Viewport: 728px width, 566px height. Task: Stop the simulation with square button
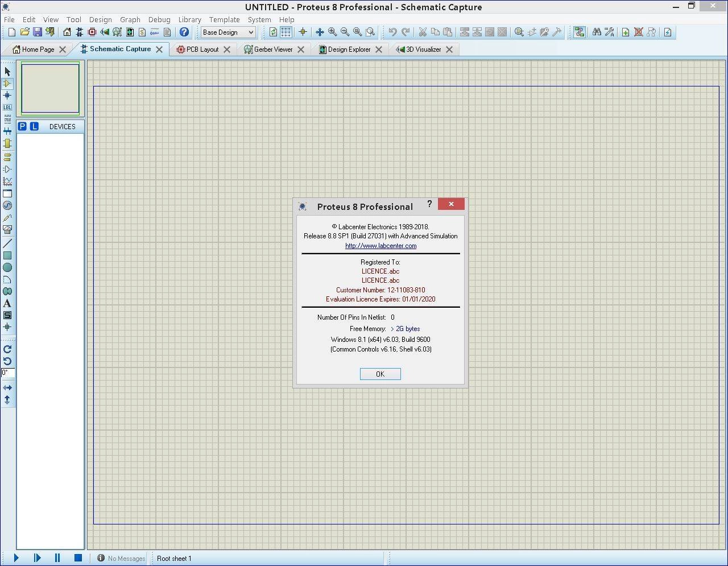point(78,558)
